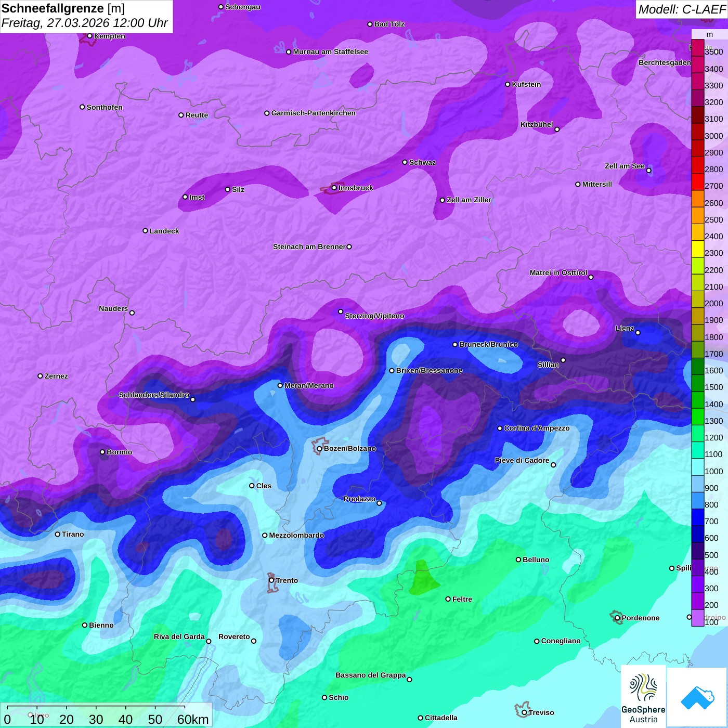Image resolution: width=728 pixels, height=728 pixels.
Task: Select the red legend swatch between 2700 and 2800
Action: pos(698,182)
